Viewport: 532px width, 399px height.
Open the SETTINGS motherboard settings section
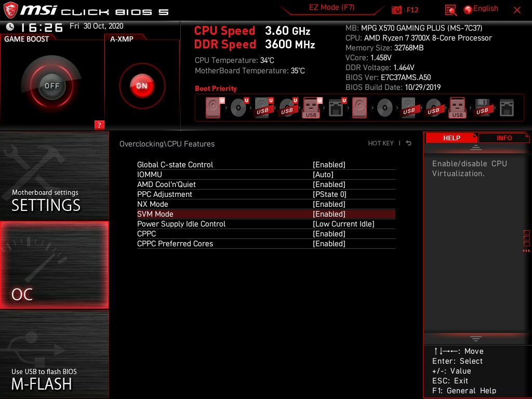pyautogui.click(x=54, y=176)
